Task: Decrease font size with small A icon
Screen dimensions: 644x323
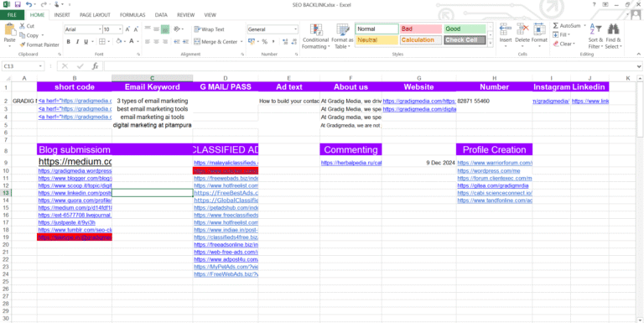Action: [x=136, y=29]
